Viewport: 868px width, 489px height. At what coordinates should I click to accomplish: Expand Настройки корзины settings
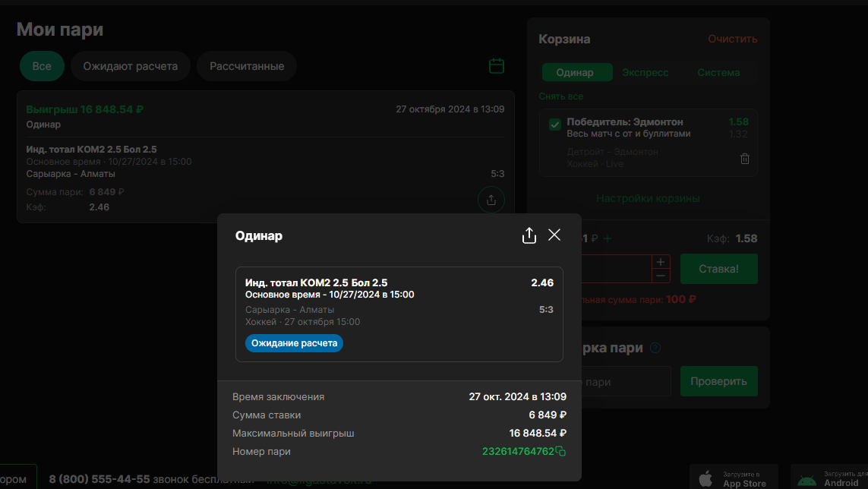(x=648, y=198)
